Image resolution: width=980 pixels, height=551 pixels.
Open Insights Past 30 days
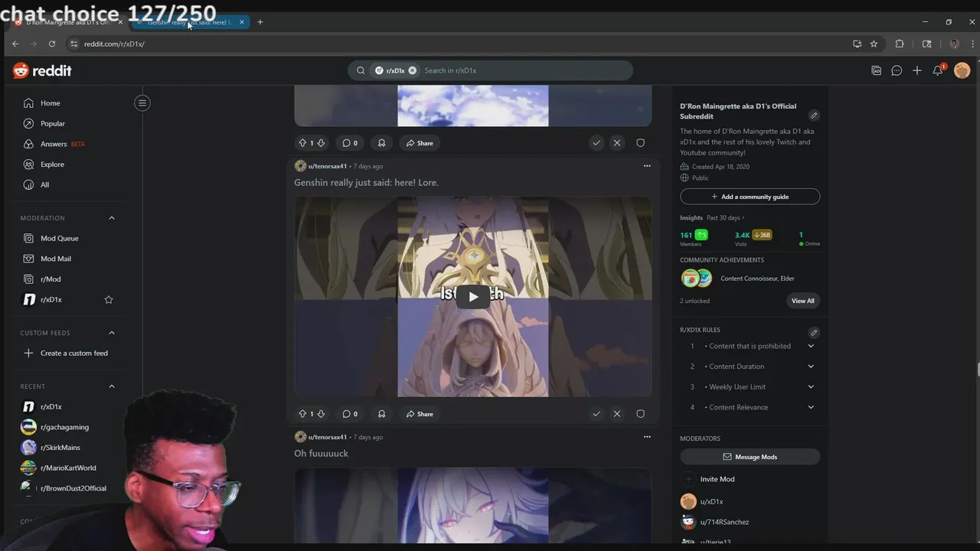coord(712,218)
